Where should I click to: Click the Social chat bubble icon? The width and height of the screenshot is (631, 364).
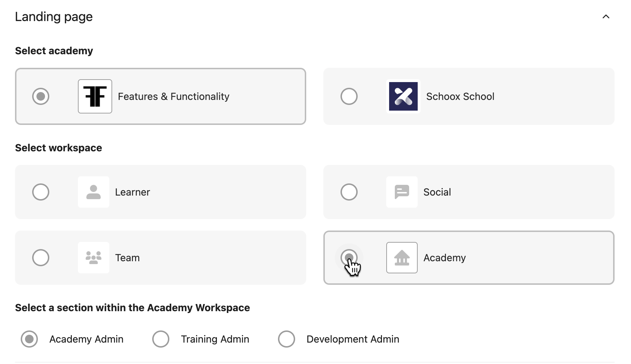pos(402,192)
